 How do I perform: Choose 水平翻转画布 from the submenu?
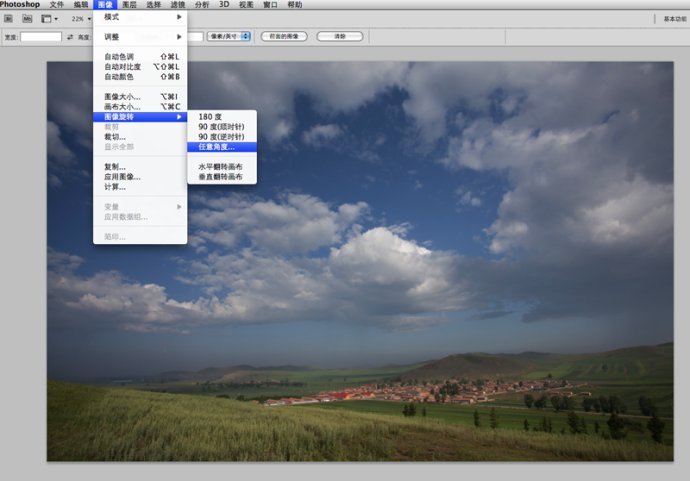click(222, 166)
